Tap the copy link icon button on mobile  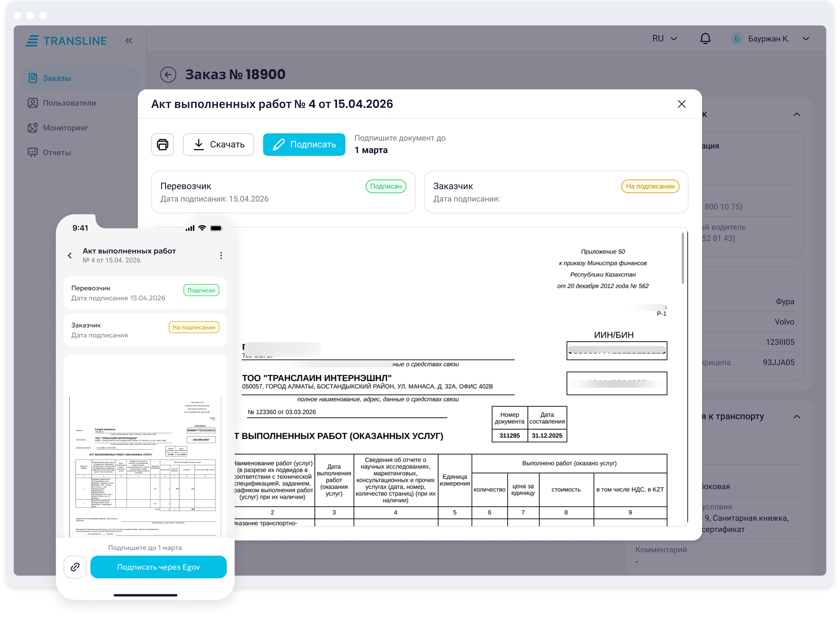pos(75,567)
